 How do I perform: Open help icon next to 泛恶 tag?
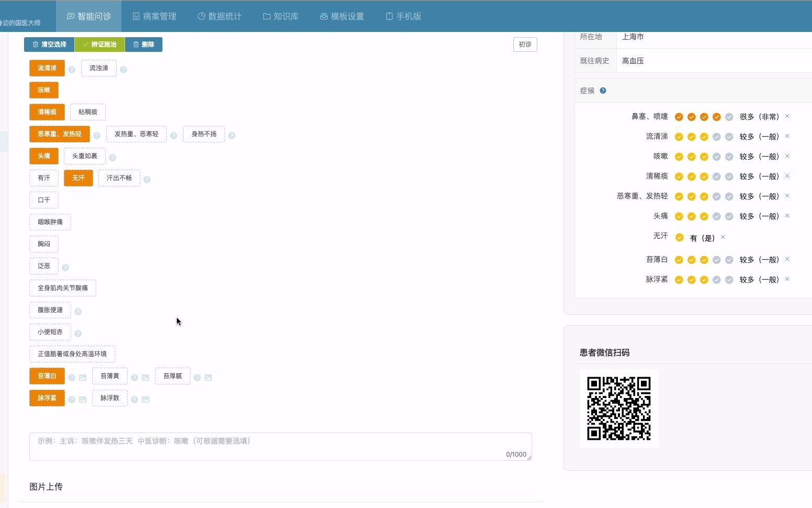pos(65,268)
